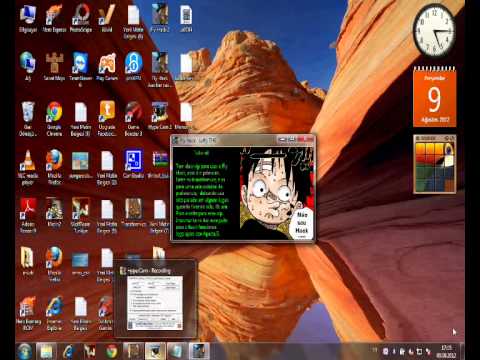The height and width of the screenshot is (360, 480).
Task: Open the Adobe Reader 9 shortcut
Action: [28, 216]
